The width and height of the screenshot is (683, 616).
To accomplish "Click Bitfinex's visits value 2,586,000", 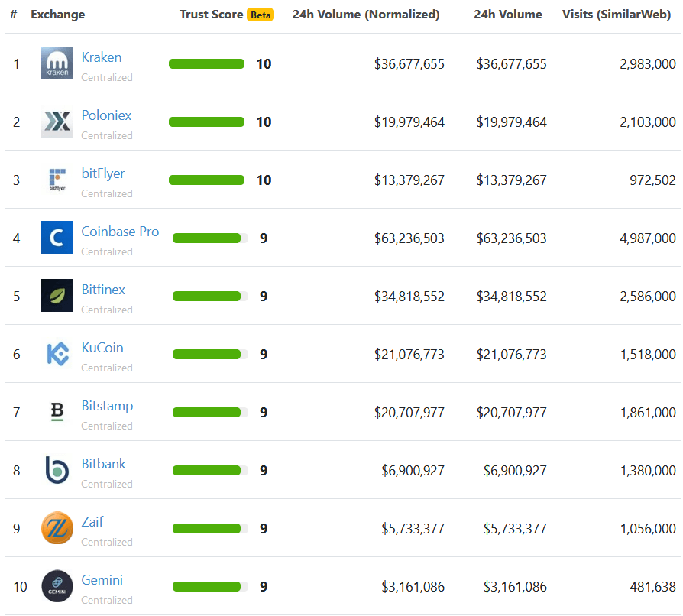I will [x=648, y=297].
